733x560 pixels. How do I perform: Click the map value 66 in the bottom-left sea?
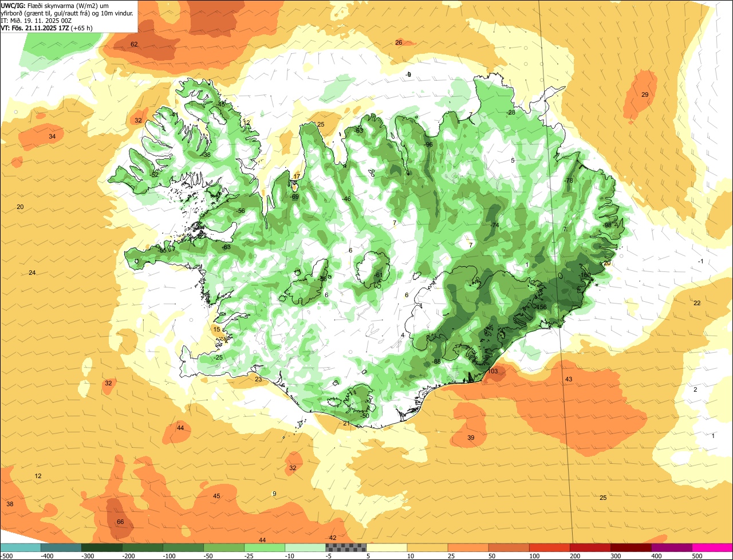coord(120,522)
